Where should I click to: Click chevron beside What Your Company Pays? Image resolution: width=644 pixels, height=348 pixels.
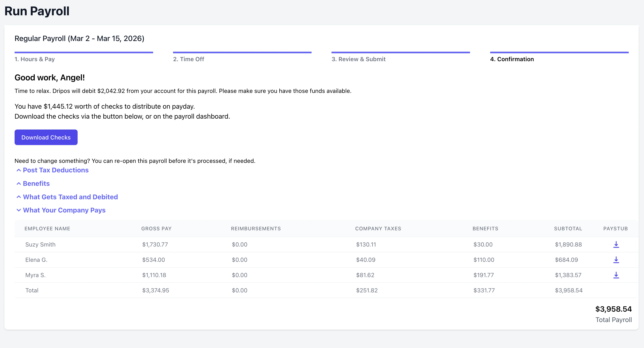[x=19, y=210]
